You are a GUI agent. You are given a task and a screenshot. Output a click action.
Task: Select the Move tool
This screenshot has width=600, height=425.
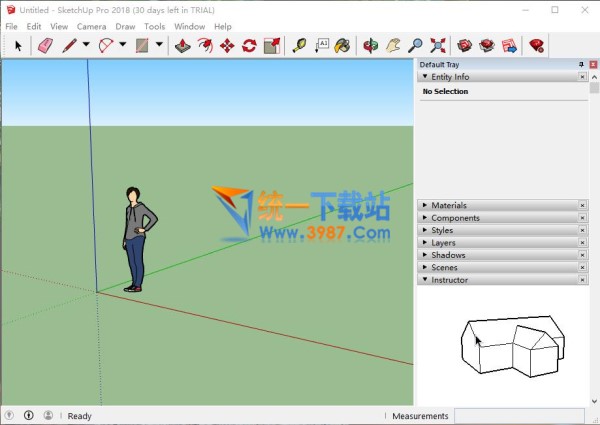(227, 46)
